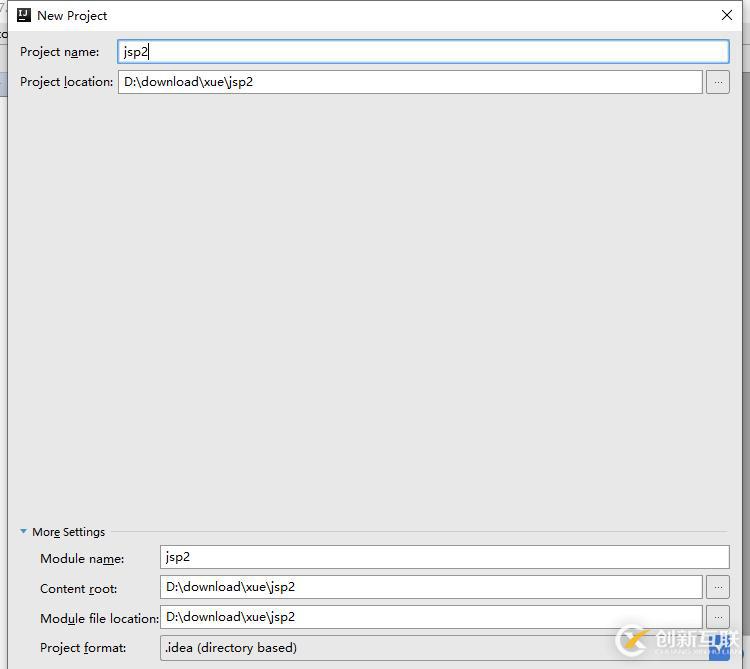Click into the Project location path field
Viewport: 750px width, 669px height.
click(410, 82)
